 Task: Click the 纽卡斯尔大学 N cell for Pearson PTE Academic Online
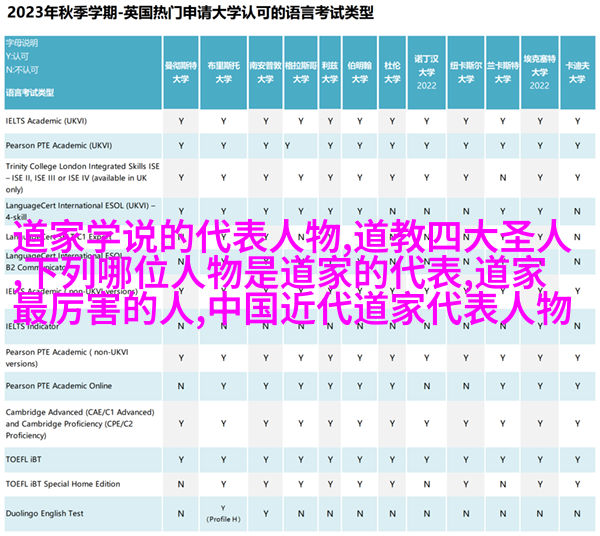tap(466, 386)
